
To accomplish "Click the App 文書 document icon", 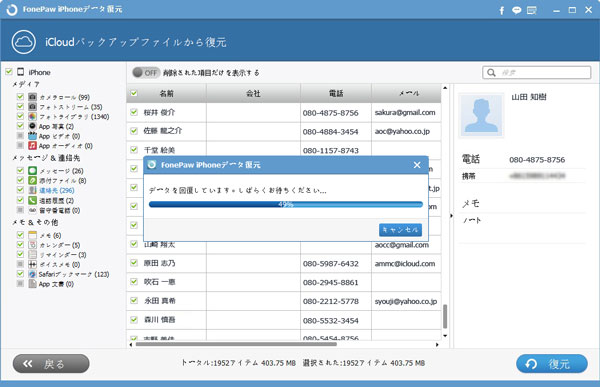I will tap(33, 284).
